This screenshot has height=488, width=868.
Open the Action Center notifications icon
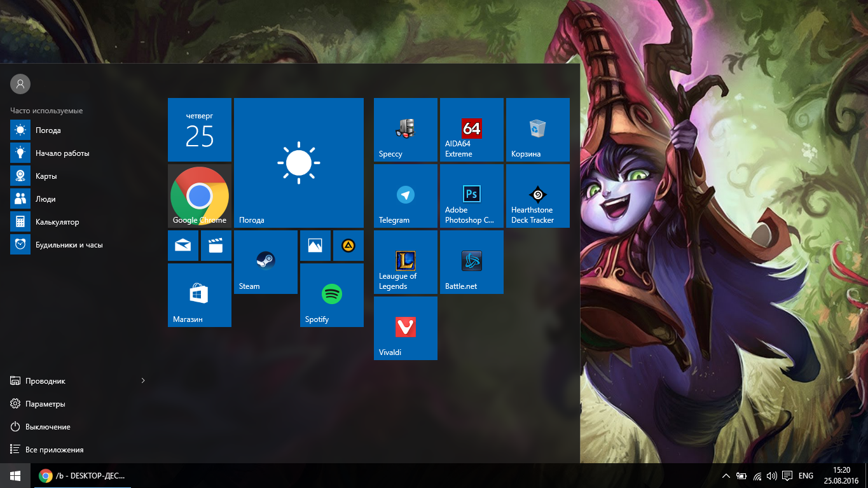click(x=787, y=476)
